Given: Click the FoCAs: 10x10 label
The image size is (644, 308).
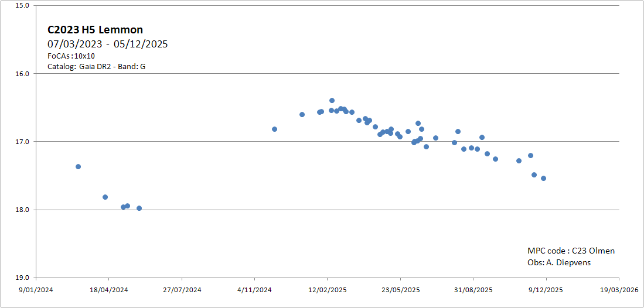Looking at the screenshot, I should coord(71,56).
